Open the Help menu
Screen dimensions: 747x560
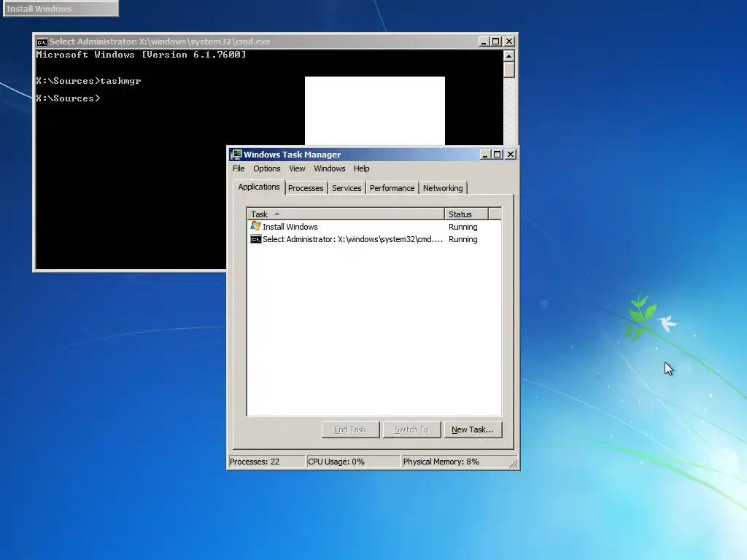click(362, 168)
